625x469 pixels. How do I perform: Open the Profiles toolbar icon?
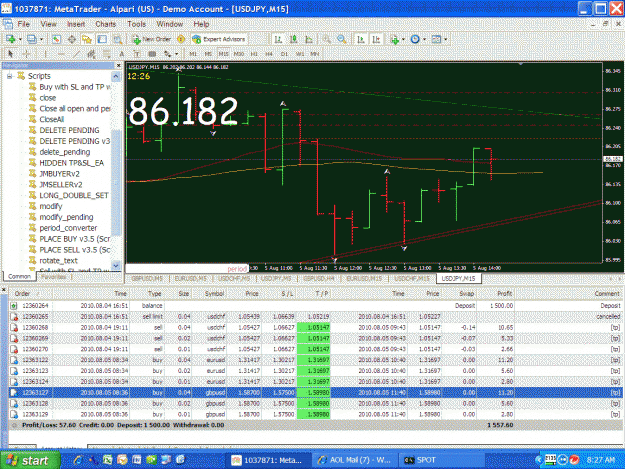32,39
